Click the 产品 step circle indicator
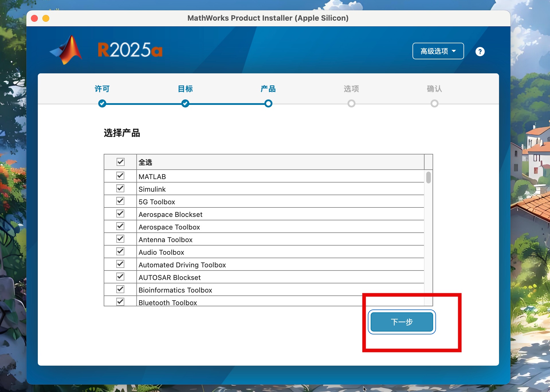This screenshot has height=392, width=550. pyautogui.click(x=268, y=103)
